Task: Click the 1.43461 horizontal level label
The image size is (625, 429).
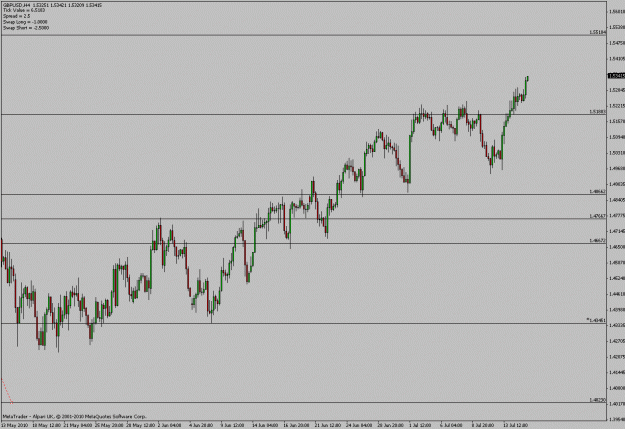Action: 597,320
